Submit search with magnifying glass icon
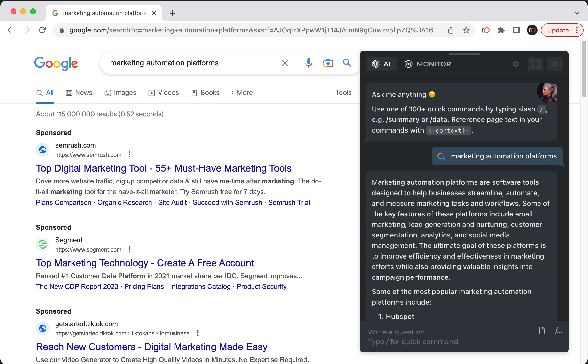This screenshot has width=588, height=364. (347, 63)
